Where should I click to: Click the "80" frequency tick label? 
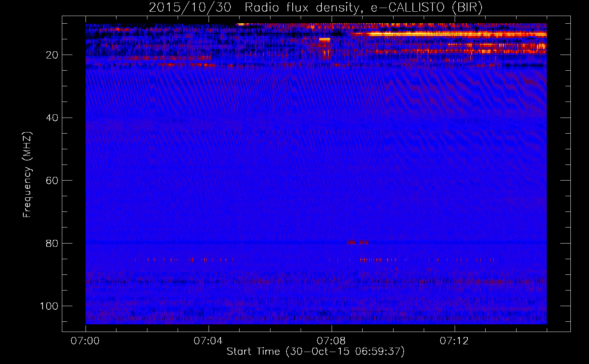52,243
